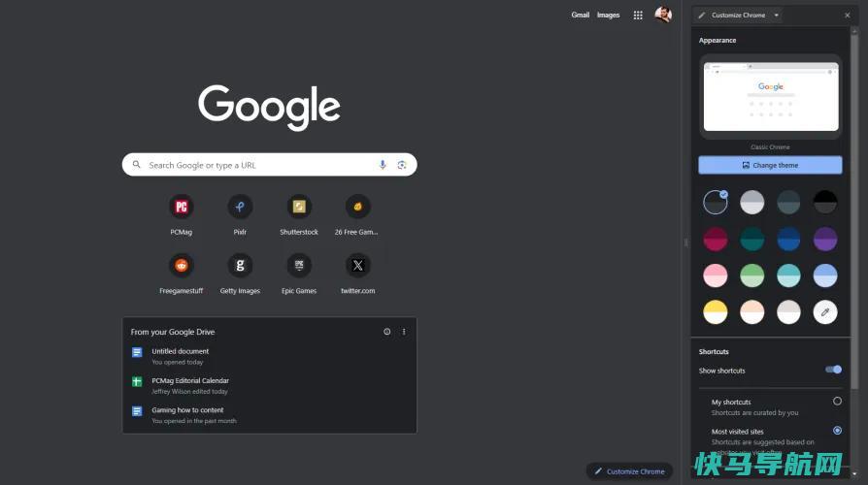868x485 pixels.
Task: Click the magnifier icon in search box
Action: tap(136, 165)
